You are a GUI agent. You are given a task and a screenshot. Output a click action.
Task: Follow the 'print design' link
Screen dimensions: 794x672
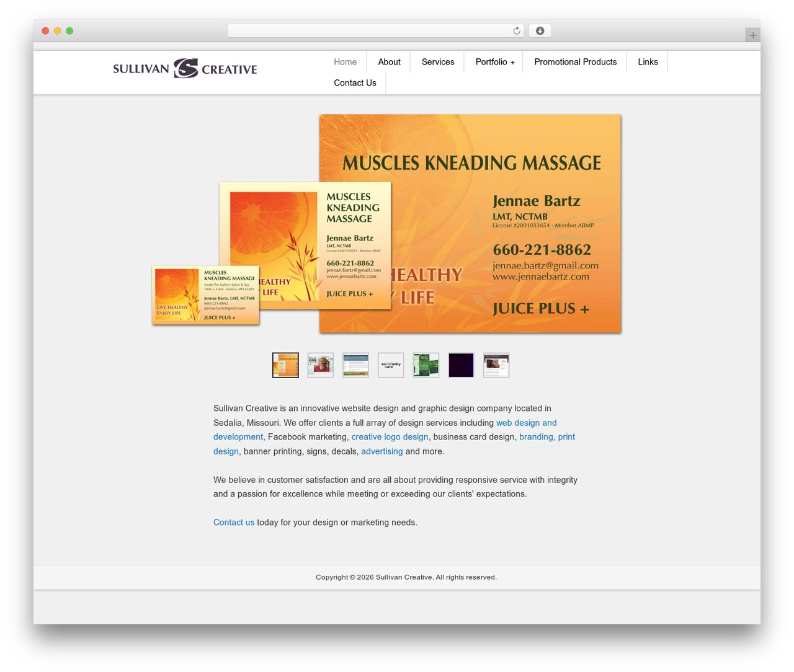[x=566, y=437]
